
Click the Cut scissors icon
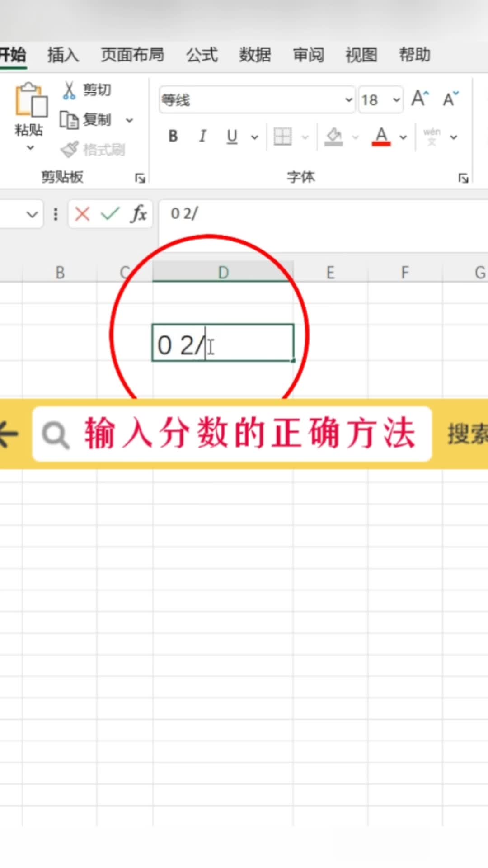pyautogui.click(x=69, y=90)
